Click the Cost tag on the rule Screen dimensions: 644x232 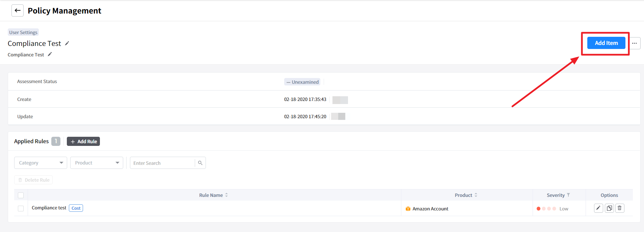click(x=76, y=208)
